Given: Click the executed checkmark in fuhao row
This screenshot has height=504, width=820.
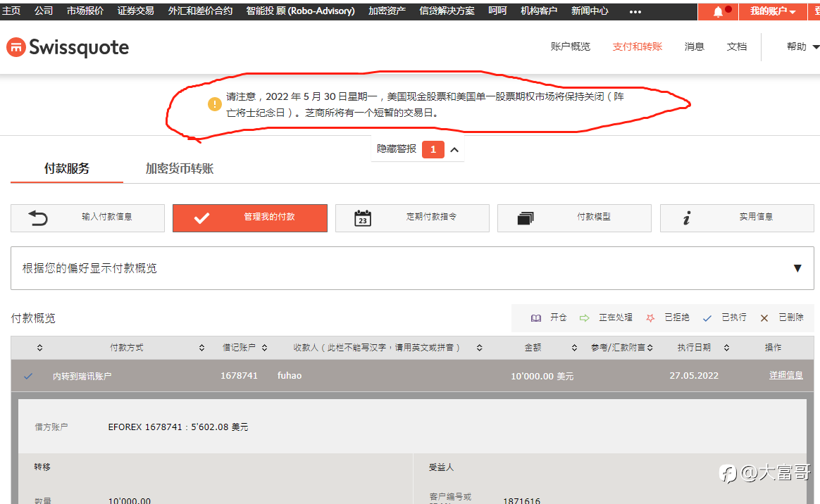Looking at the screenshot, I should [x=28, y=376].
